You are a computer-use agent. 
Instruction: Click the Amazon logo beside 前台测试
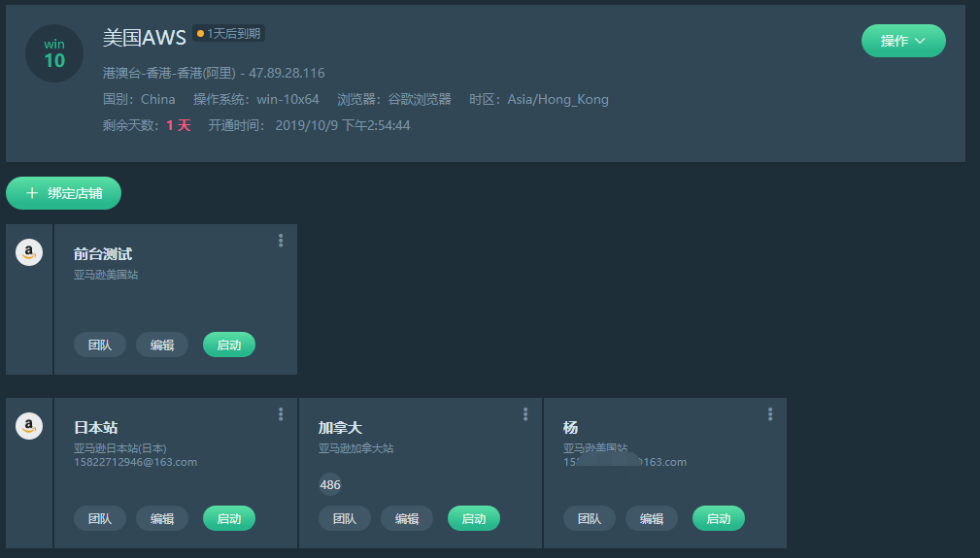click(29, 252)
